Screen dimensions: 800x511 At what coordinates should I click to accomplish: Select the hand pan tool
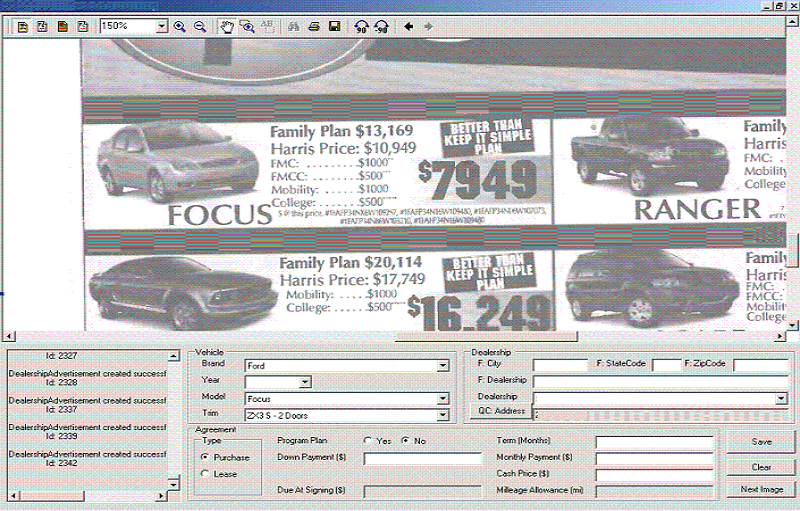click(x=227, y=27)
